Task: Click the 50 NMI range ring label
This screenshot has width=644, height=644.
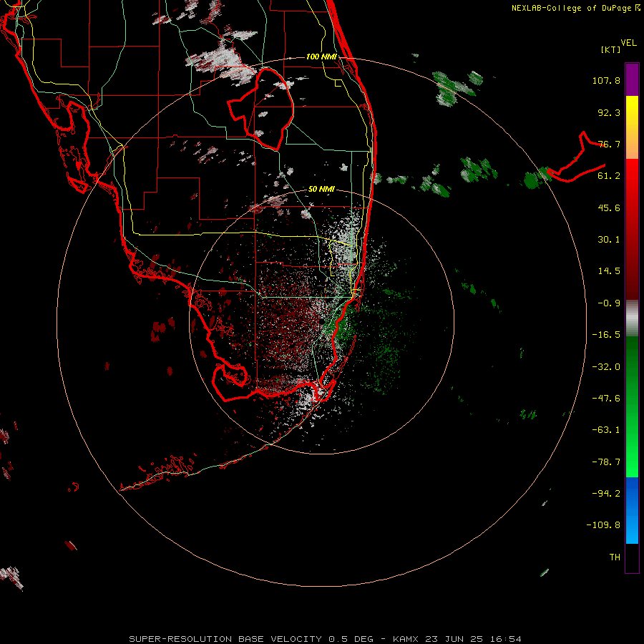Action: point(321,189)
